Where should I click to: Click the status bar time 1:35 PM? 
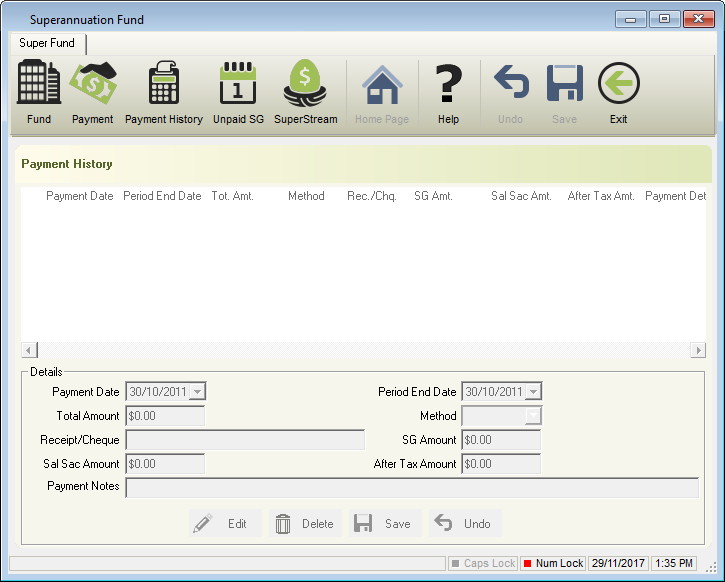(x=674, y=563)
